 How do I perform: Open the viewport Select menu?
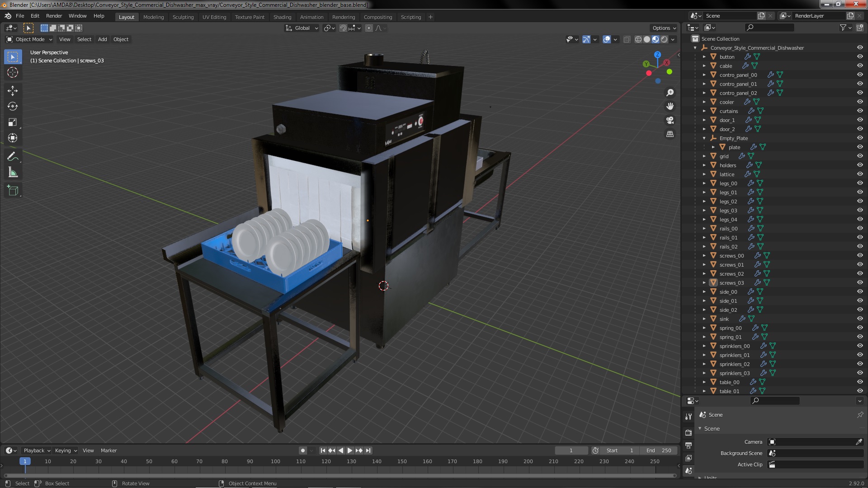coord(84,39)
